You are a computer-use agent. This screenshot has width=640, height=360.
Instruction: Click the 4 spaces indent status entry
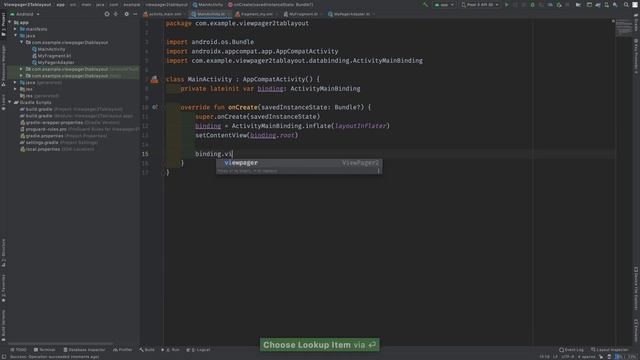[586, 357]
